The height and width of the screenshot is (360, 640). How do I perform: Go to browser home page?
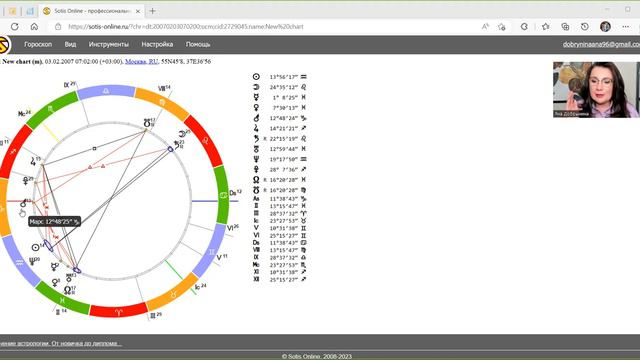[34, 27]
